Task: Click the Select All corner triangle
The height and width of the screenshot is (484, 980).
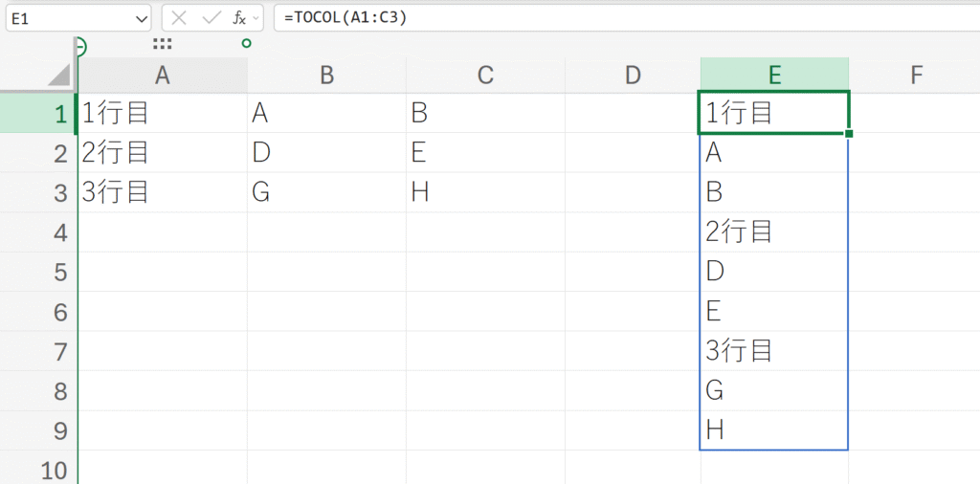Action: coord(59,76)
